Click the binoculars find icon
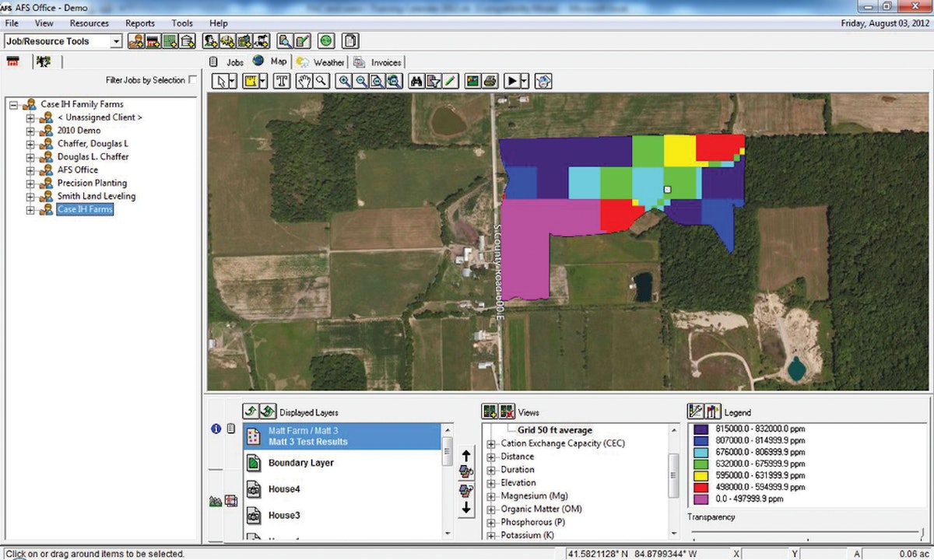The image size is (934, 560). [x=416, y=81]
